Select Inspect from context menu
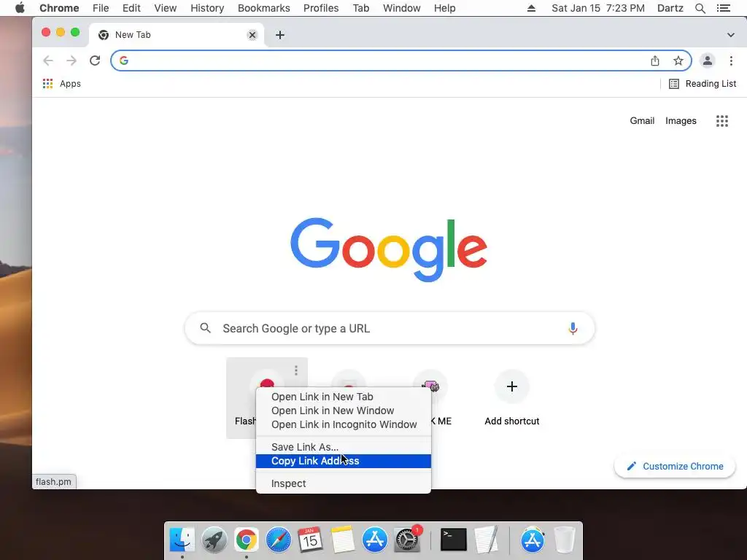This screenshot has width=747, height=560. click(344, 483)
